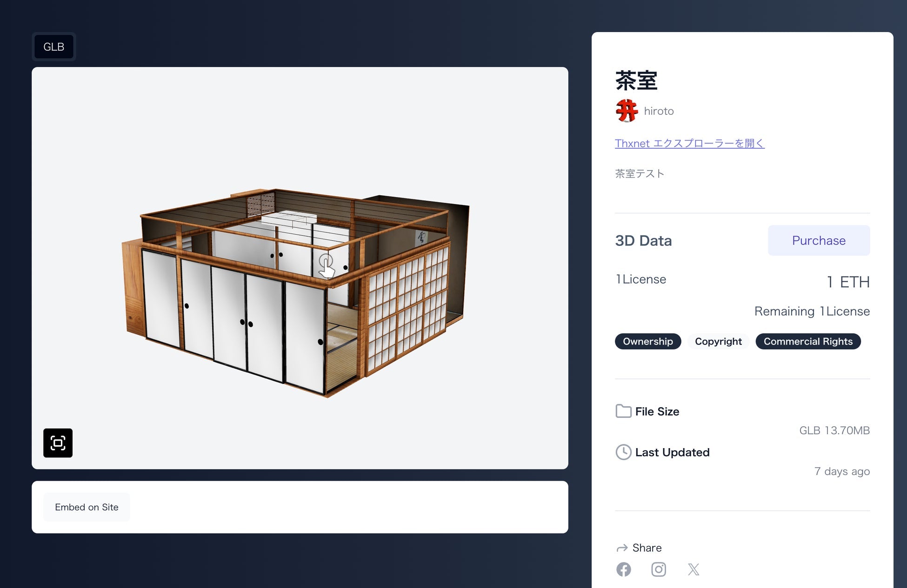Click the file folder icon next to File Size
The image size is (907, 588).
[623, 411]
